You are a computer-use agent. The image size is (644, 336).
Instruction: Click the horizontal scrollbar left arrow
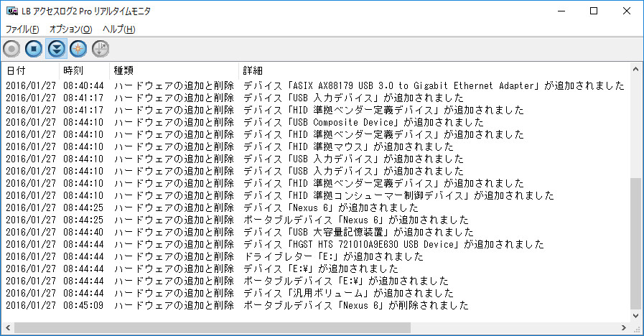click(8, 327)
